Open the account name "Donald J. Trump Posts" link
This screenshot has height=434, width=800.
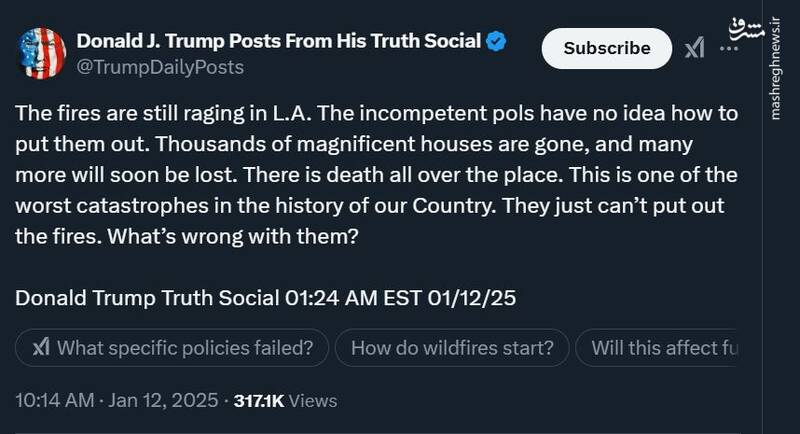(279, 42)
